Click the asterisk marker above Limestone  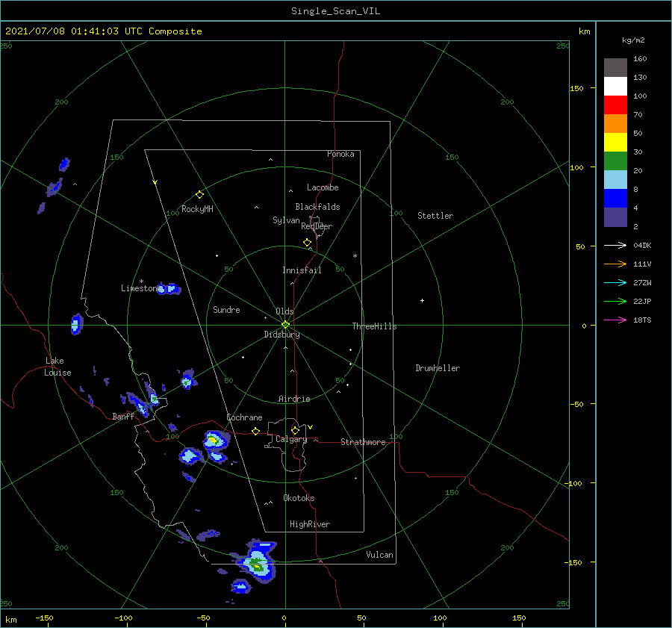pyautogui.click(x=141, y=282)
